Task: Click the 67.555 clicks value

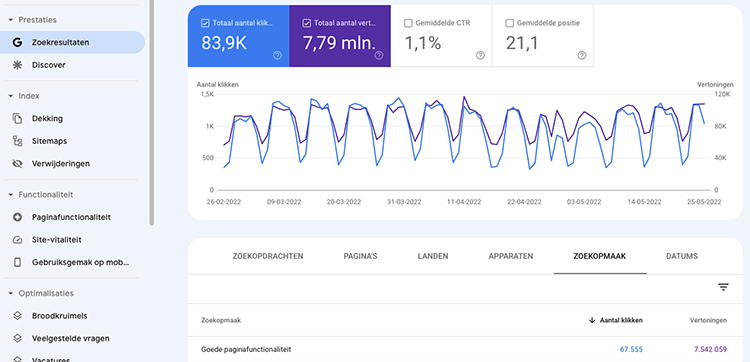Action: [x=631, y=350]
